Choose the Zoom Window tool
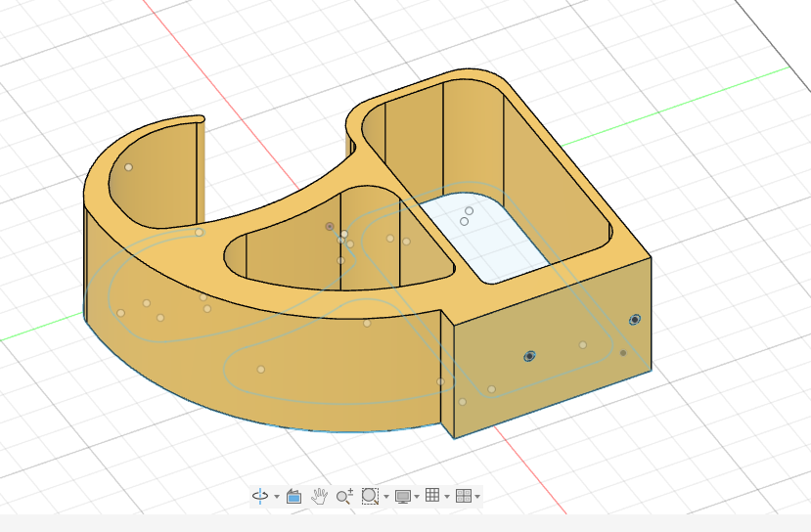Screen dimensions: 811x532 (369, 496)
